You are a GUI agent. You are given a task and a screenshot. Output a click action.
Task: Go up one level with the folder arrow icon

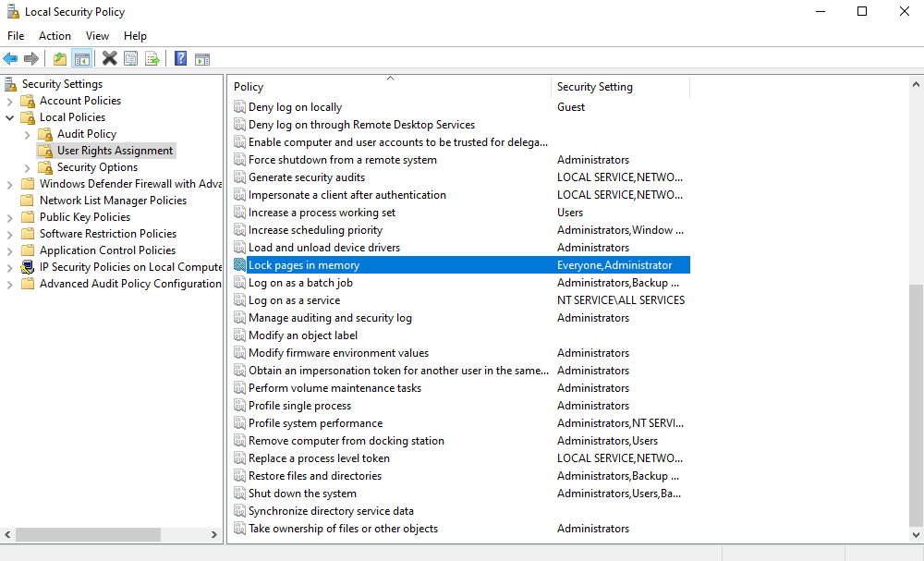(59, 58)
